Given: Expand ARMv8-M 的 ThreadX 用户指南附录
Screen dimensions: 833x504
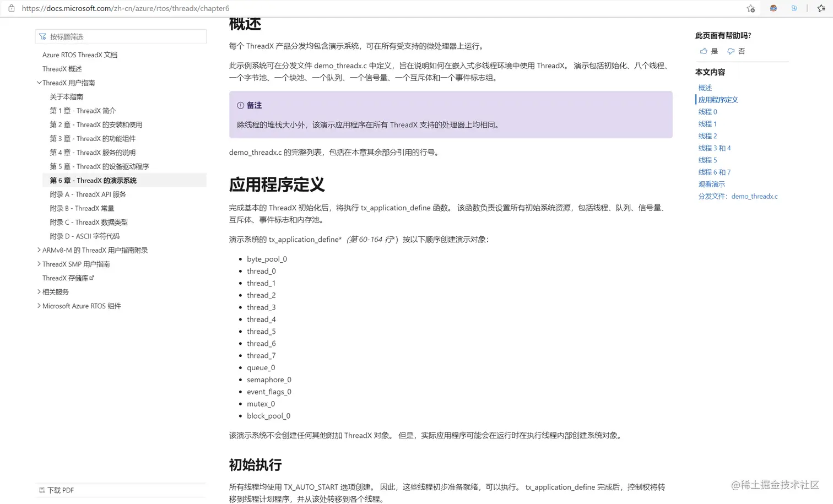Looking at the screenshot, I should coord(39,250).
